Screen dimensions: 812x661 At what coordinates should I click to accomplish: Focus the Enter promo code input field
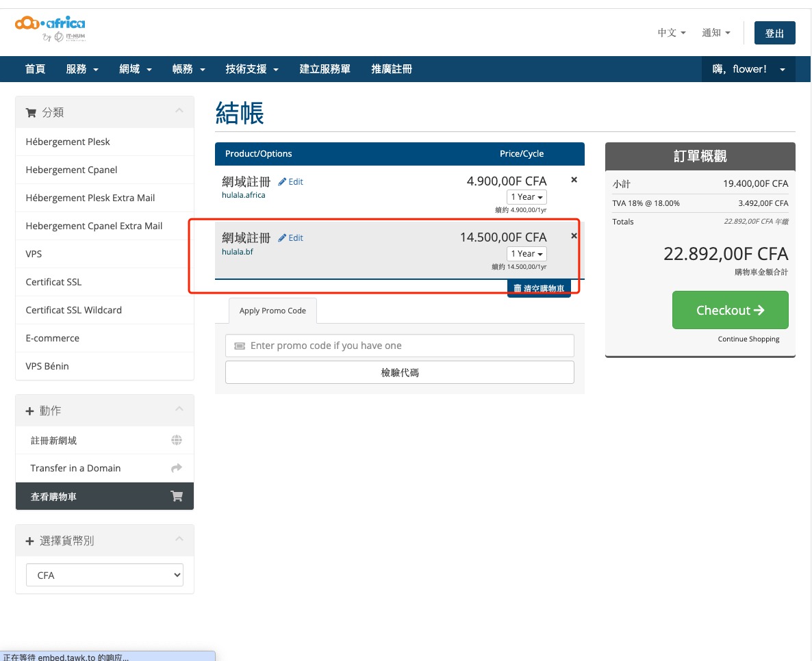coord(399,346)
